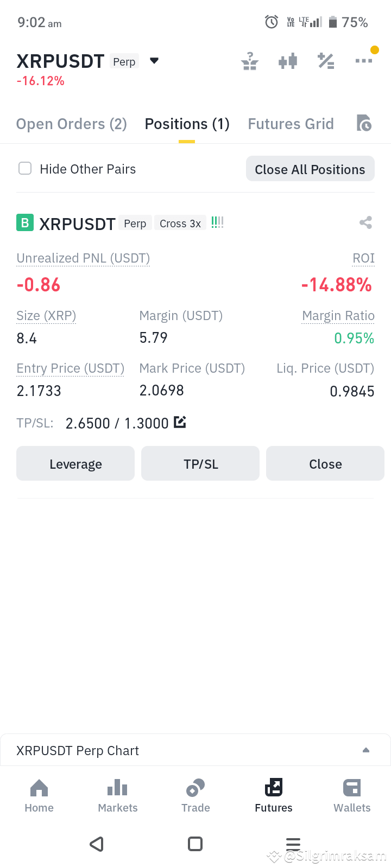The height and width of the screenshot is (868, 391).
Task: Expand the XRPUSDT Perp Chart panel
Action: [195, 750]
